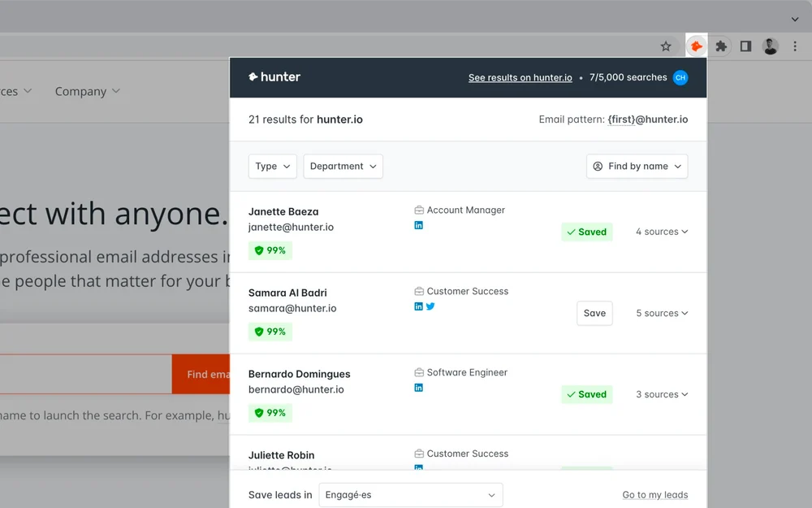Screen dimensions: 812x508
Task: Open Chrome extensions puzzle icon
Action: pos(721,46)
